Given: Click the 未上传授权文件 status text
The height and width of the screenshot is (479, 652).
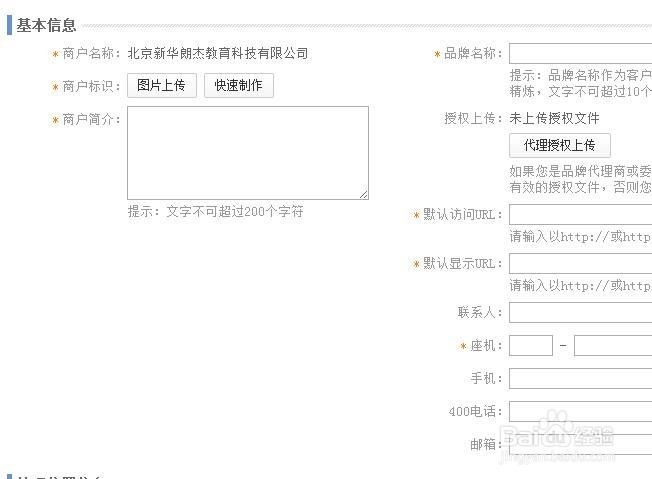Looking at the screenshot, I should [554, 119].
